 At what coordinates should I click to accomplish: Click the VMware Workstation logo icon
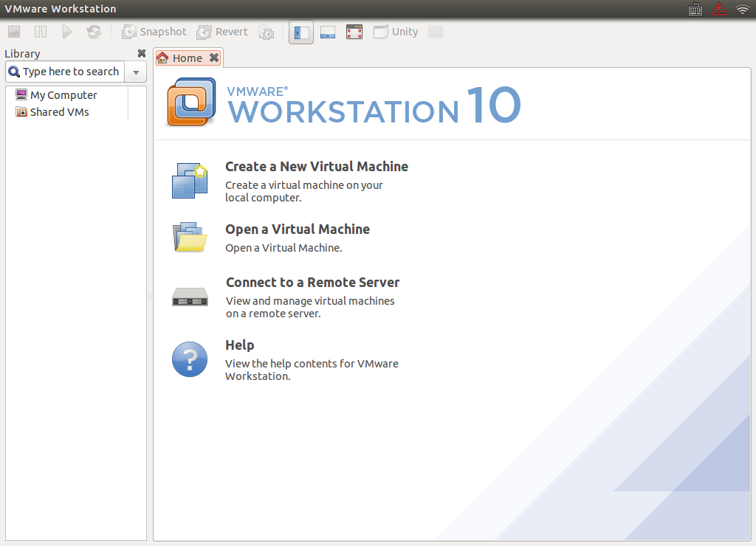(191, 102)
